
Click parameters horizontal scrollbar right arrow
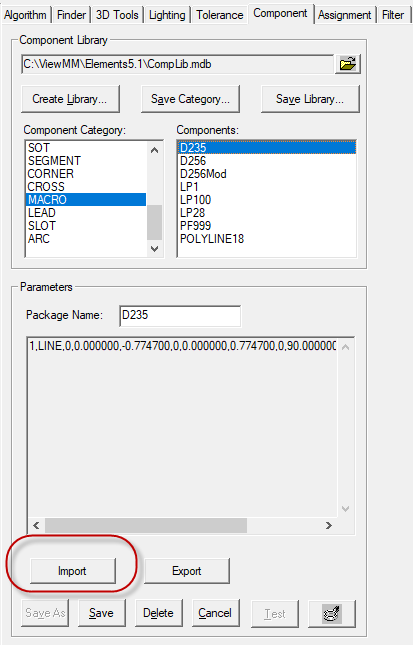click(328, 525)
